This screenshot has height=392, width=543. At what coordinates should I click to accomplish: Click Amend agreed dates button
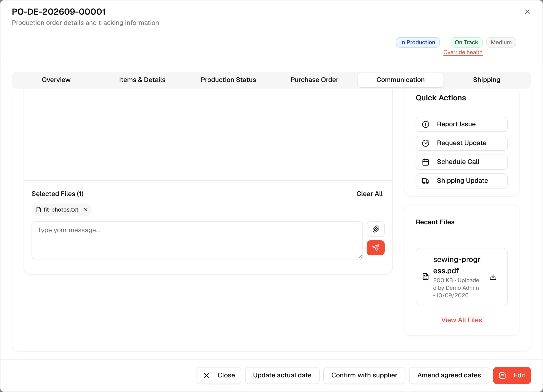[x=449, y=375]
